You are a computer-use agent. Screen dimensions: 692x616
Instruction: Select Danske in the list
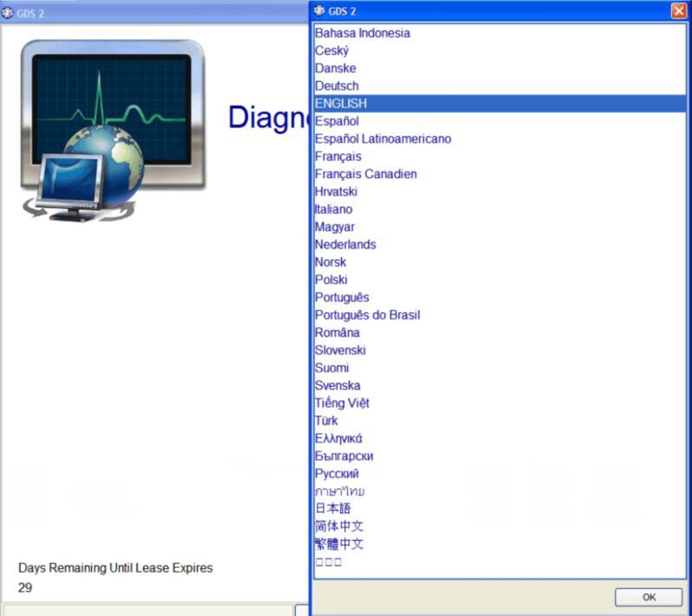499,69
